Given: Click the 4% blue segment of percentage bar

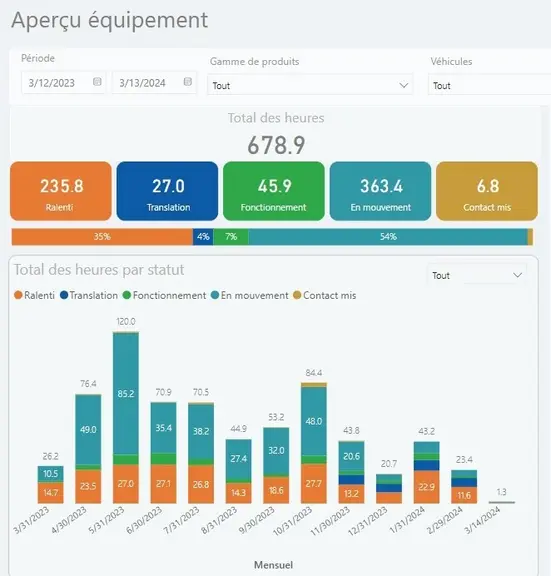Looking at the screenshot, I should coord(203,237).
